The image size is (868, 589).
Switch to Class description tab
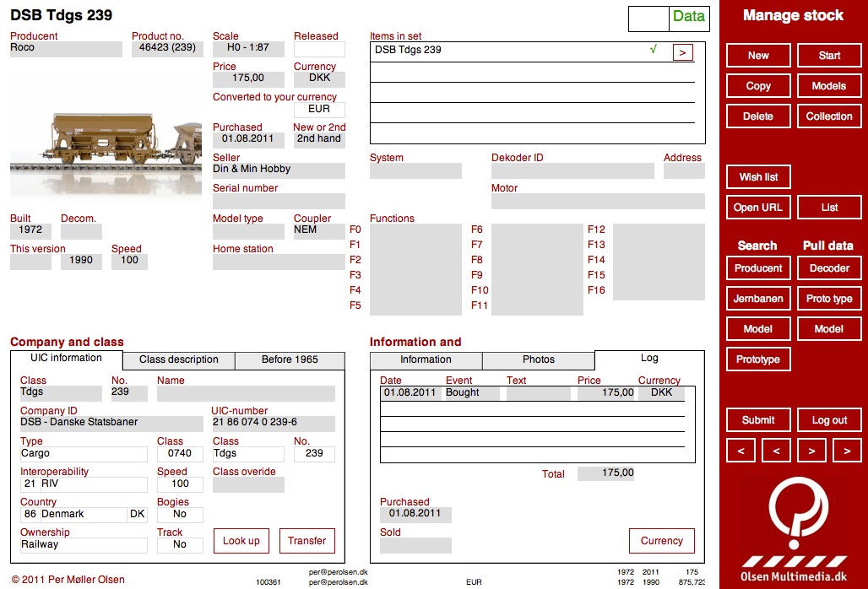179,360
